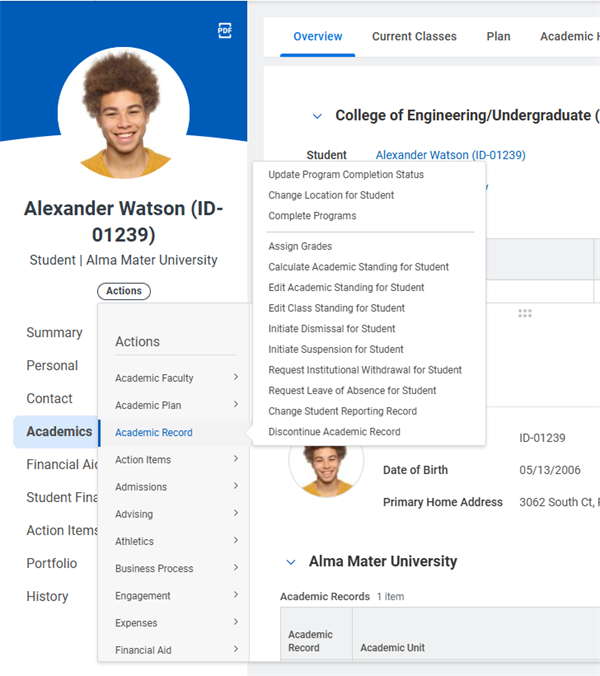Screen dimensions: 600x676
Task: Open the Current Classes tab
Action: point(414,37)
